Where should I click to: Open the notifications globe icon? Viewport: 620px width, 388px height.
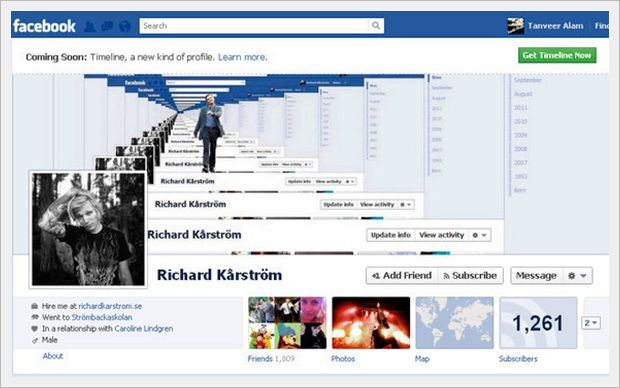point(125,26)
